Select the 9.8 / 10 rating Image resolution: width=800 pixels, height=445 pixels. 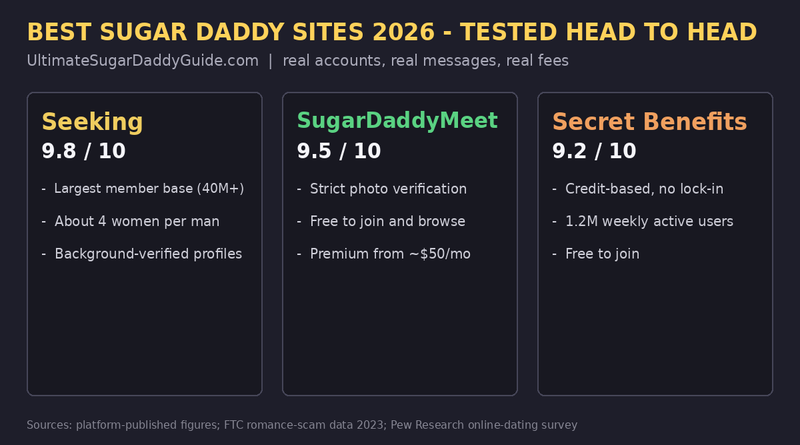click(x=84, y=151)
